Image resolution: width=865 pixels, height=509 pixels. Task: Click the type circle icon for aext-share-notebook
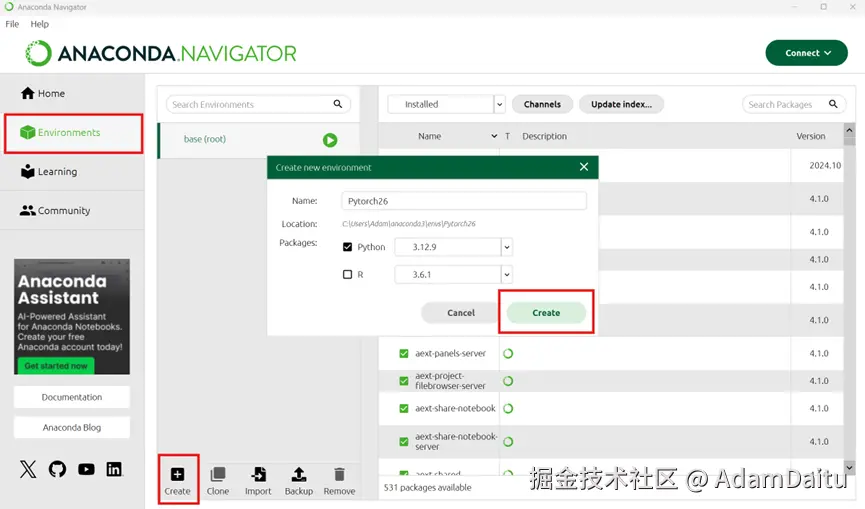pos(508,409)
